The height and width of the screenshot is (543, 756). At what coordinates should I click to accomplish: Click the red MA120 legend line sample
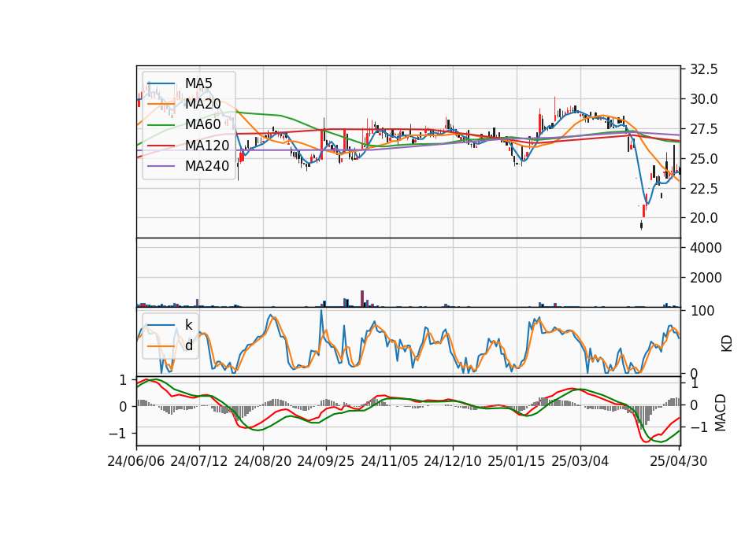tap(161, 146)
